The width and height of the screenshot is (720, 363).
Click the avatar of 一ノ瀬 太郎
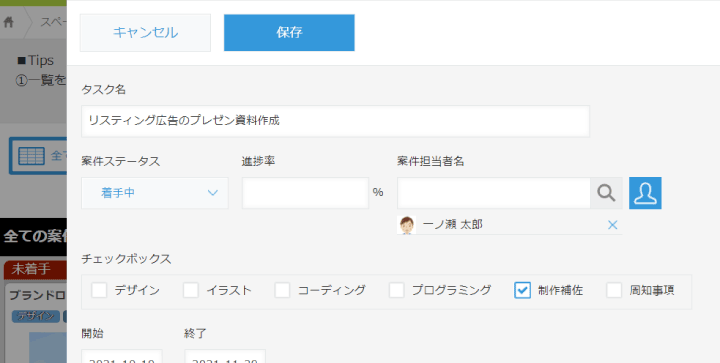point(406,225)
